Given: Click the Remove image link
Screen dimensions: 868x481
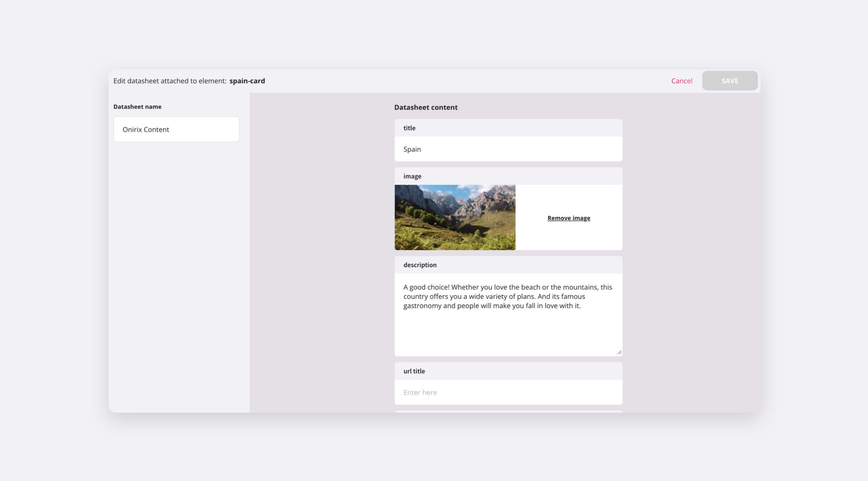Looking at the screenshot, I should [569, 218].
